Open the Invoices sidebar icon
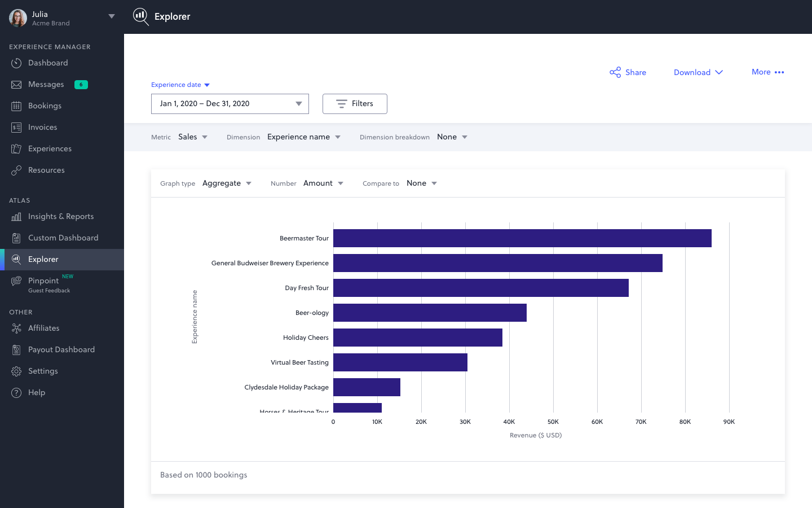The height and width of the screenshot is (508, 812). pyautogui.click(x=15, y=127)
